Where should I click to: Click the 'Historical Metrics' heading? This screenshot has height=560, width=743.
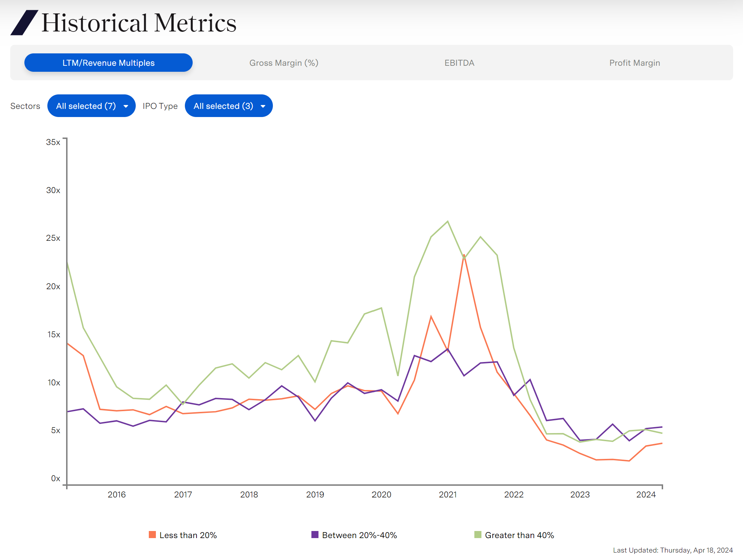[x=139, y=23]
